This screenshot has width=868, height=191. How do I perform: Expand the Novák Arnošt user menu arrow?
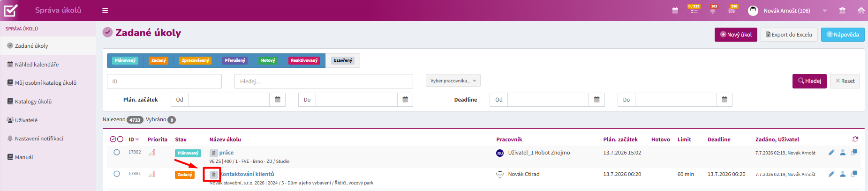click(x=824, y=11)
